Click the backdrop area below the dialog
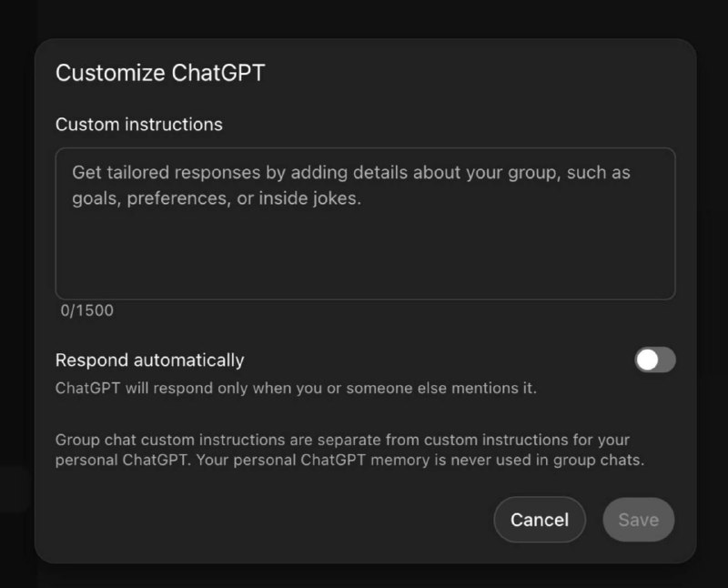This screenshot has width=728, height=588. 364,575
